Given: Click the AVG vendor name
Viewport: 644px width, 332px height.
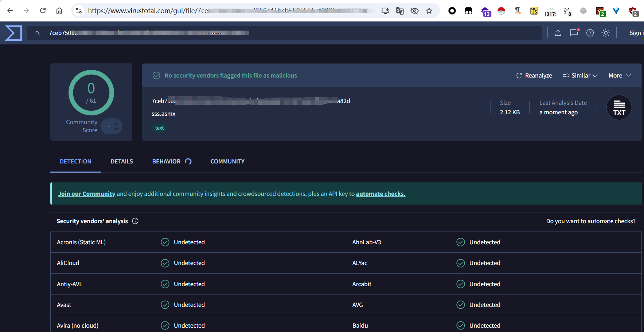Looking at the screenshot, I should click(x=358, y=305).
